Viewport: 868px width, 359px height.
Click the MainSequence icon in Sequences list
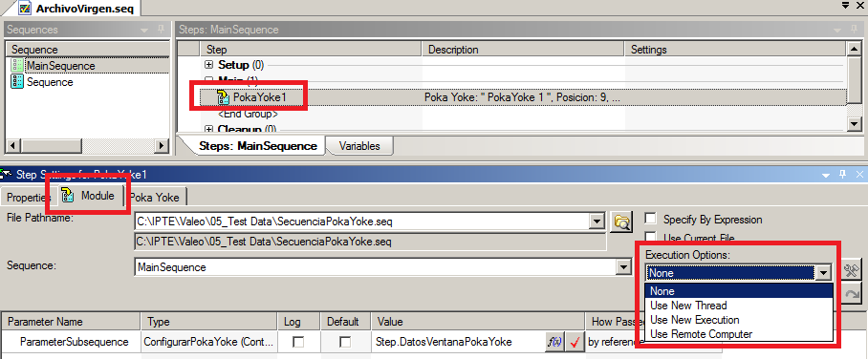click(17, 66)
